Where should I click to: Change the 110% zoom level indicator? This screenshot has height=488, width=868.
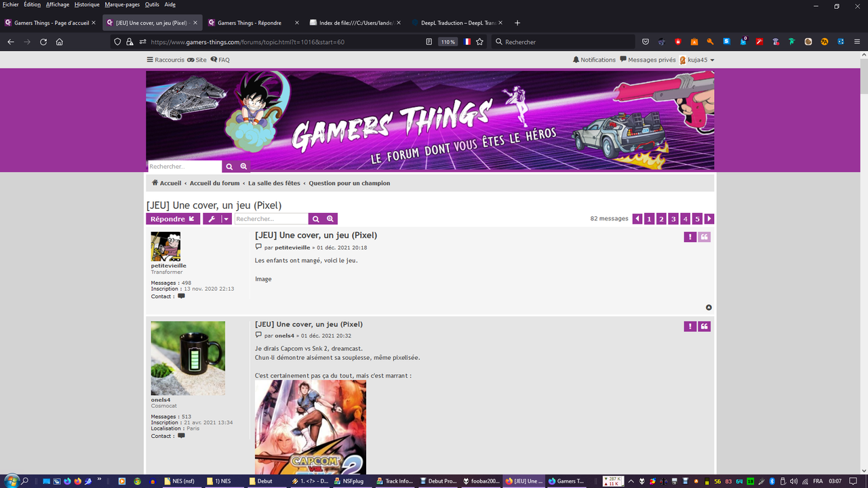point(448,41)
